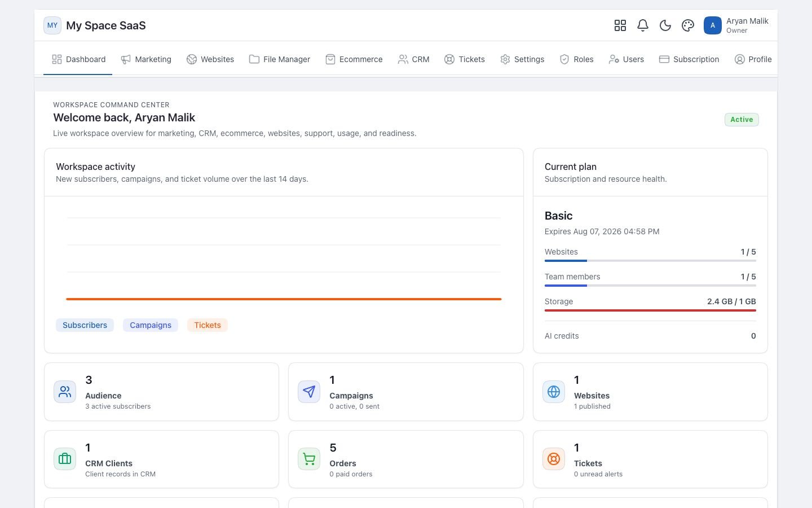Open Aryan Malik user avatar menu
This screenshot has height=508, width=812.
point(713,25)
